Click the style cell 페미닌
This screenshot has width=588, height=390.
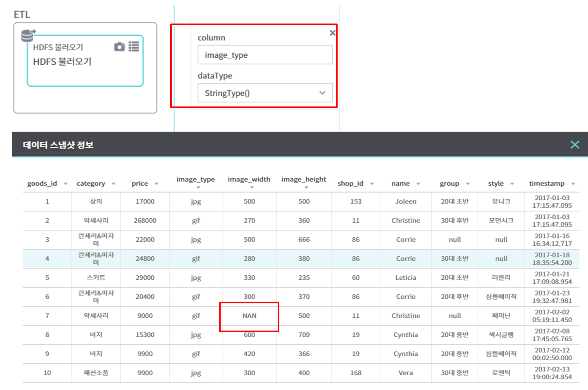pos(501,316)
